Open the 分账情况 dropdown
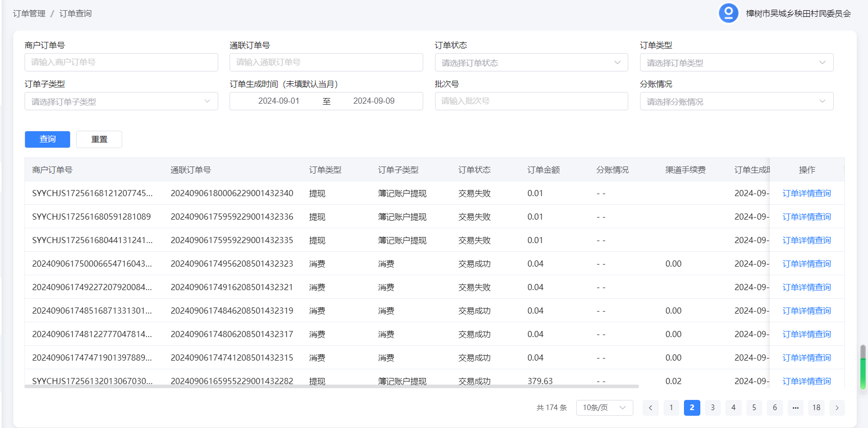Image resolution: width=868 pixels, height=428 pixels. (737, 101)
